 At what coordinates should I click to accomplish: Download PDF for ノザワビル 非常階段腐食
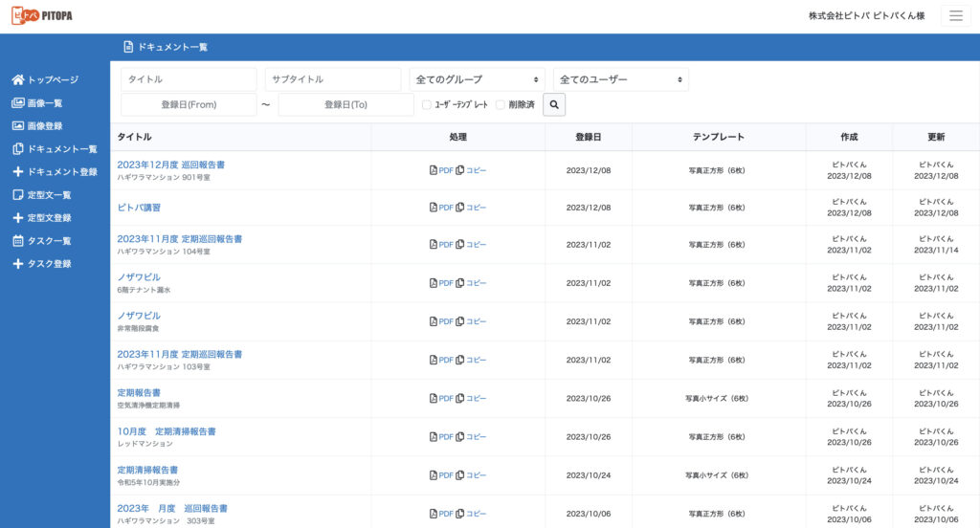pyautogui.click(x=441, y=321)
